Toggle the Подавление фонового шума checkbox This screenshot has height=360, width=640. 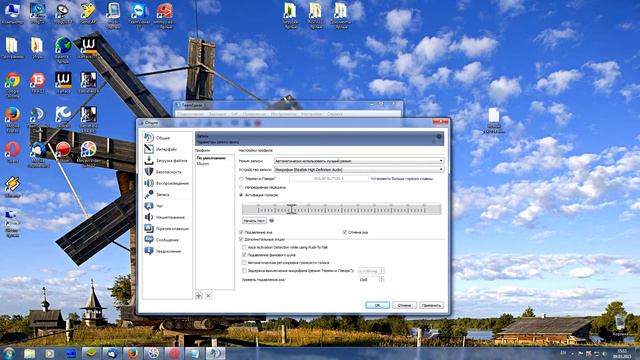269,255
